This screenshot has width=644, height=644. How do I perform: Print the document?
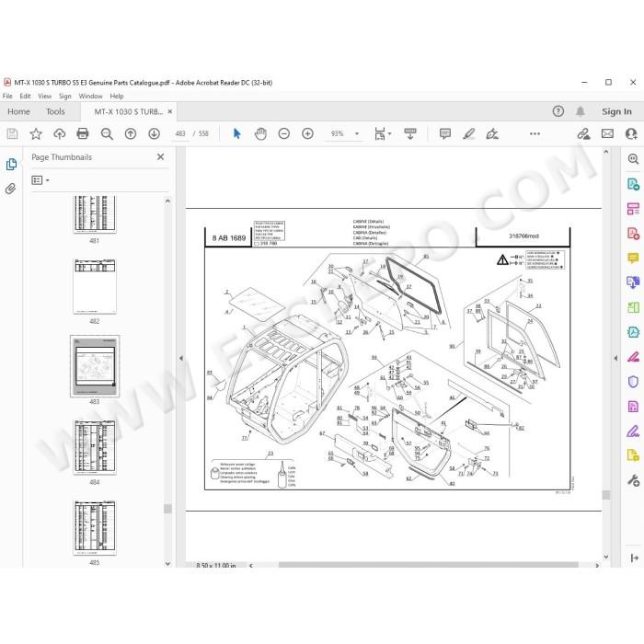coord(83,134)
